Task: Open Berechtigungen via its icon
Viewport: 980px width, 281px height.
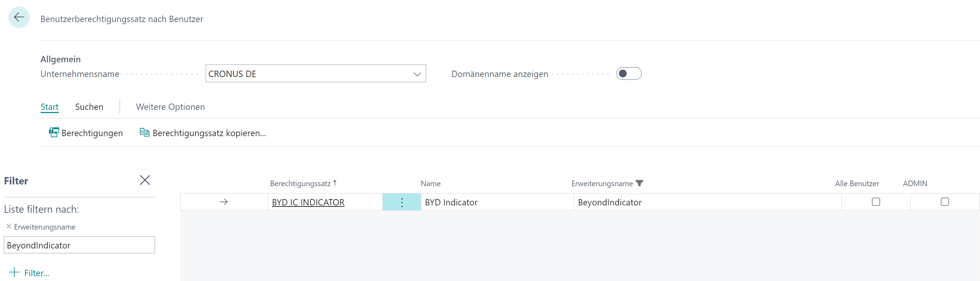Action: click(x=54, y=132)
